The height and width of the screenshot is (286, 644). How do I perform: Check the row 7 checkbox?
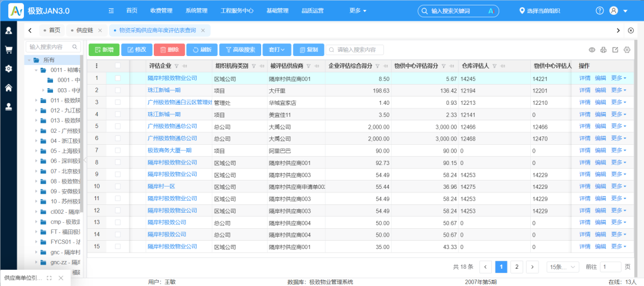[x=118, y=151]
